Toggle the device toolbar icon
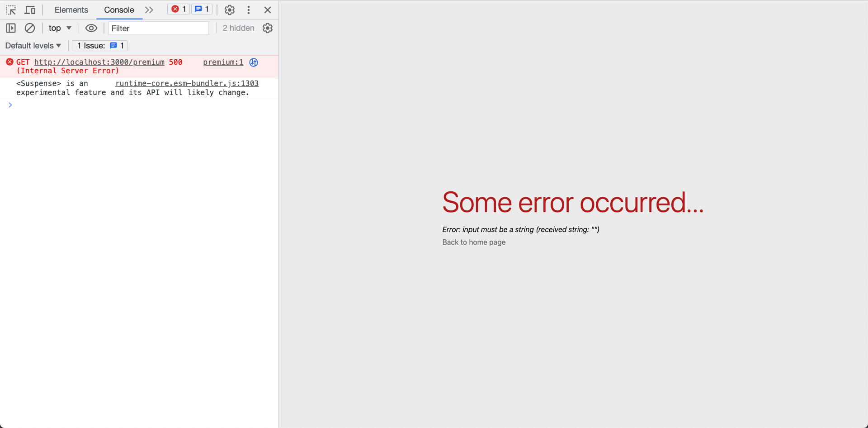Image resolution: width=868 pixels, height=428 pixels. tap(29, 10)
